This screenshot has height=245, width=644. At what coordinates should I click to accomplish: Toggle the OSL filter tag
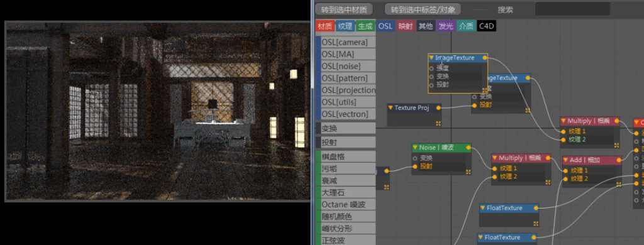coord(386,26)
